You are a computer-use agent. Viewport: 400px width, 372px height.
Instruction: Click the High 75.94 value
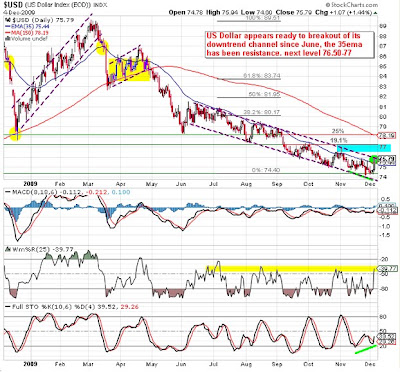click(x=221, y=12)
